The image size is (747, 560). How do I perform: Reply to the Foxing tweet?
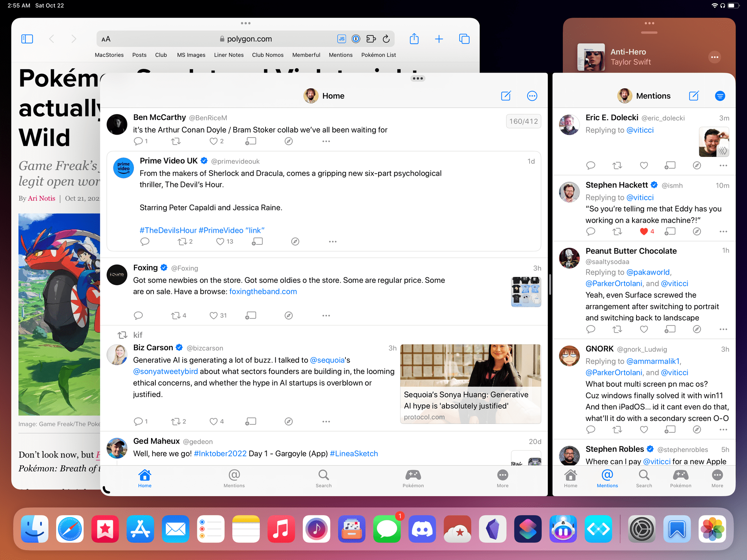pos(138,316)
